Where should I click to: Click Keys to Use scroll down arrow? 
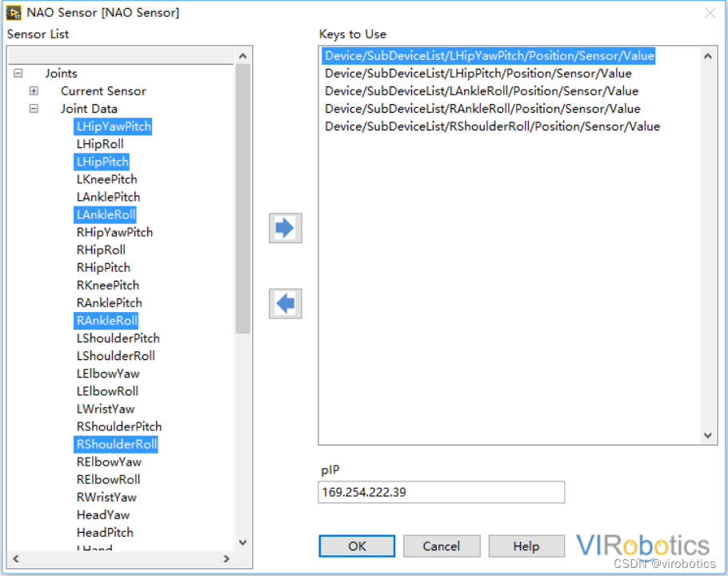click(707, 435)
